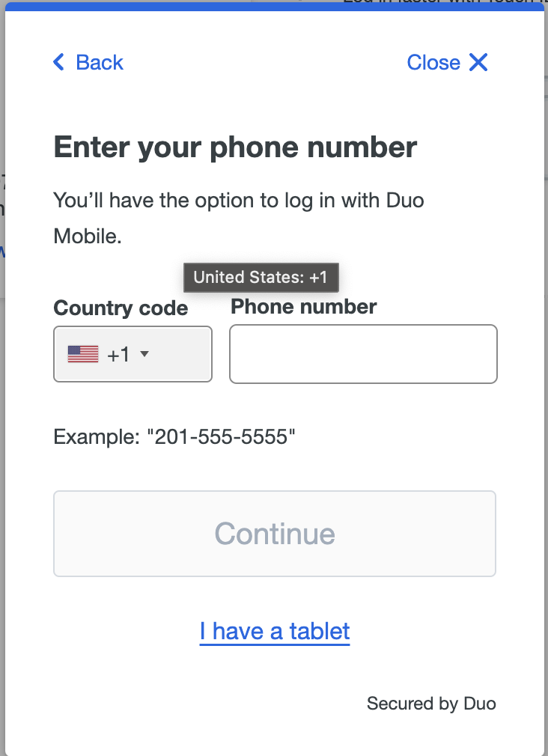Click the "You'll have the option" description line
Viewport: 548px width, 756px height.
[239, 201]
